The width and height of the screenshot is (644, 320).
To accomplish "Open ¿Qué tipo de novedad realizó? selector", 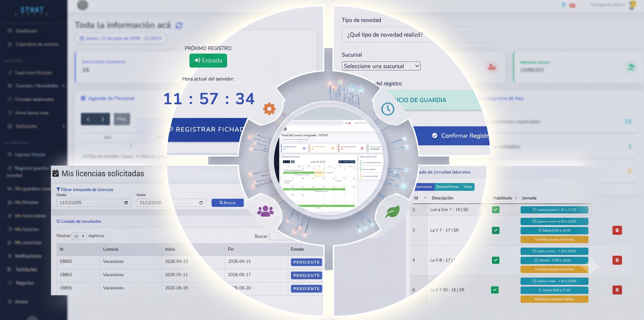I will [385, 35].
